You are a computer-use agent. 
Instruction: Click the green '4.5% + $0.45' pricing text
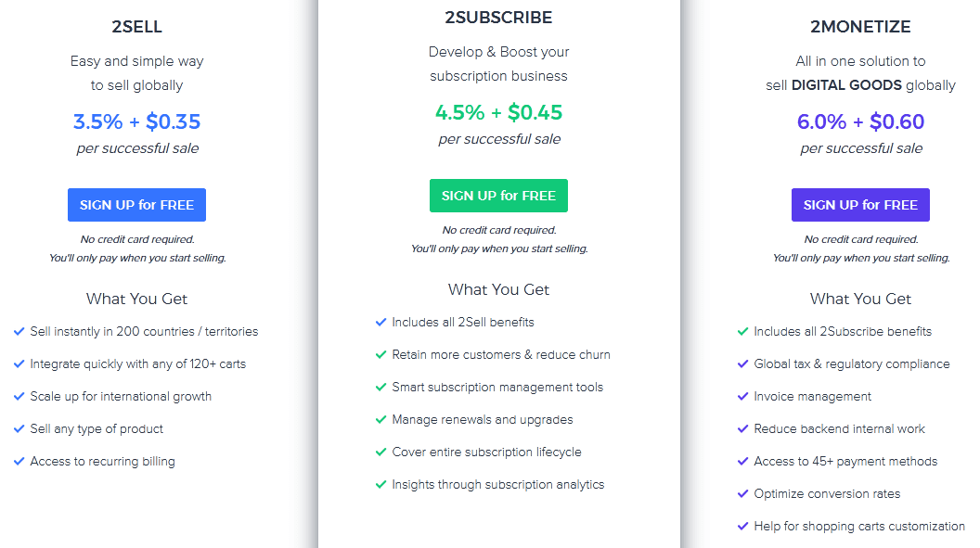pyautogui.click(x=498, y=109)
